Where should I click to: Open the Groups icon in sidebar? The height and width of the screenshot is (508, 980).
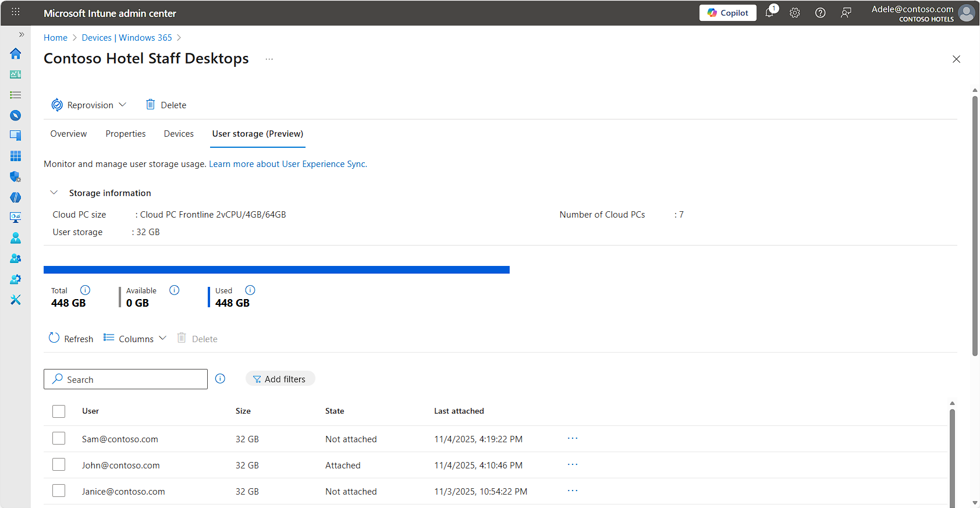pyautogui.click(x=16, y=258)
